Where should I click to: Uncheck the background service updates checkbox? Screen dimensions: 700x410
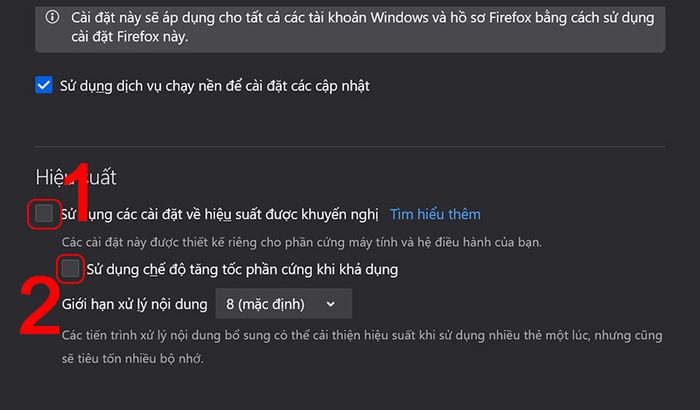coord(44,85)
